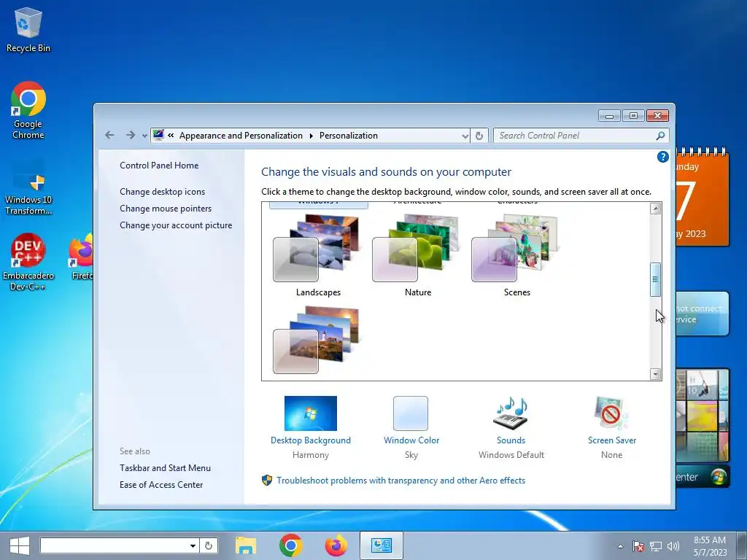Click the picture slideshow desktop gadget
This screenshot has width=747, height=560.
click(x=703, y=414)
